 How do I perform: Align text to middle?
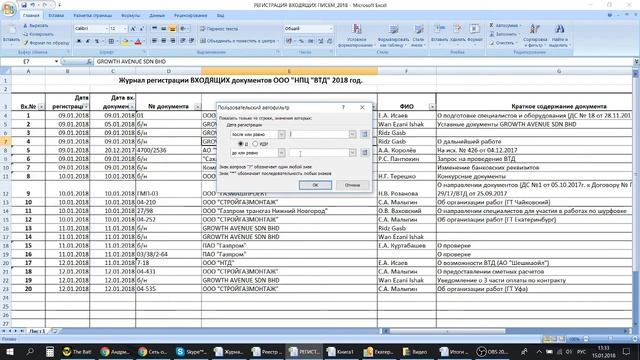163,29
